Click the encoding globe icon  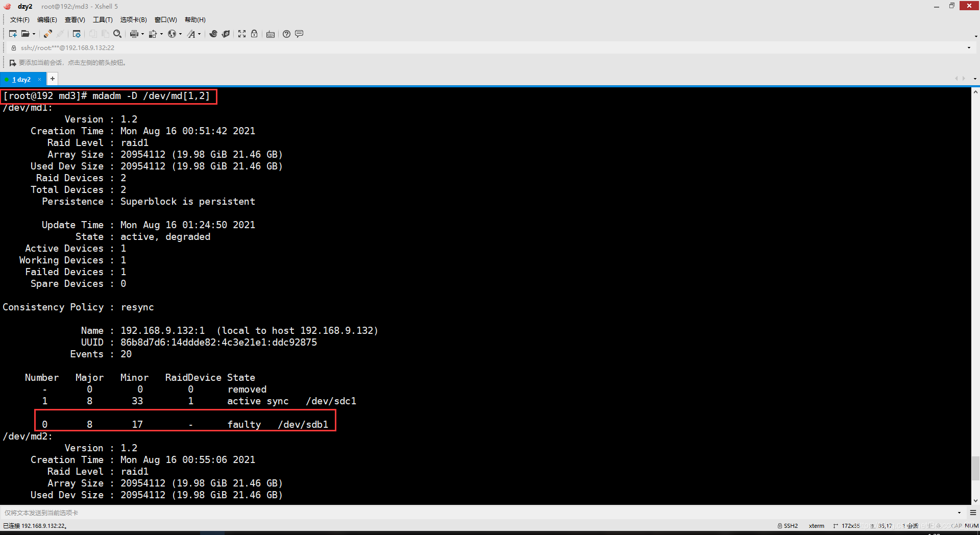click(x=171, y=34)
